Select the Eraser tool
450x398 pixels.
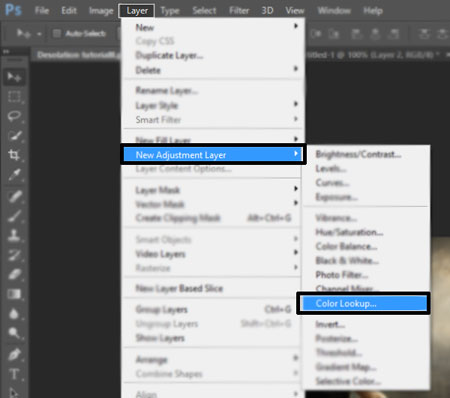coord(14,274)
